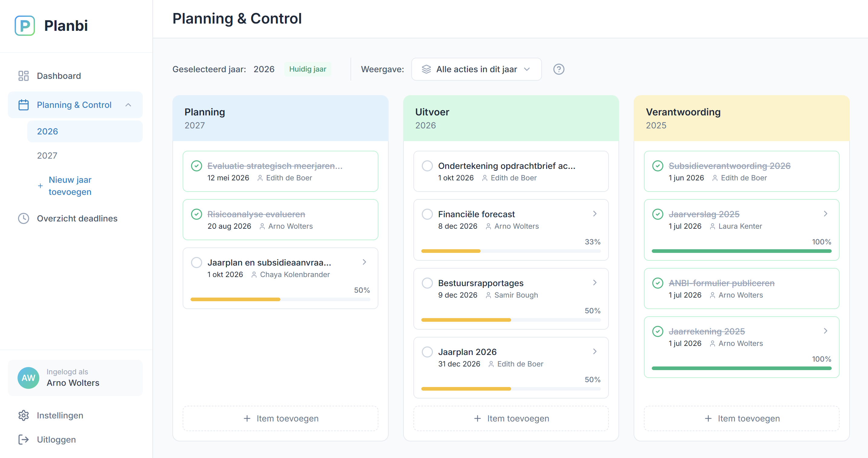
Task: Click the Planbi logo icon
Action: click(x=24, y=26)
